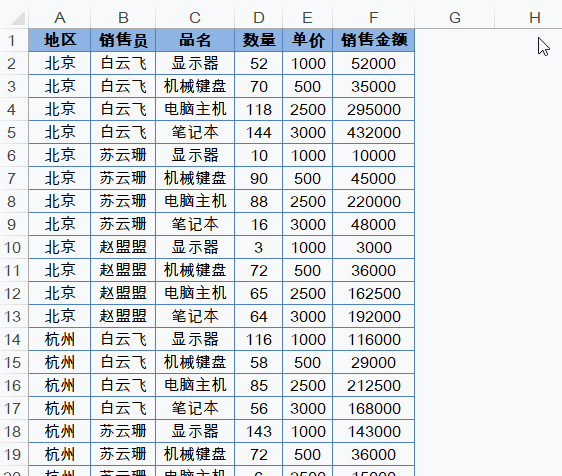Select quantity cell 65
The width and height of the screenshot is (562, 476).
pos(259,293)
